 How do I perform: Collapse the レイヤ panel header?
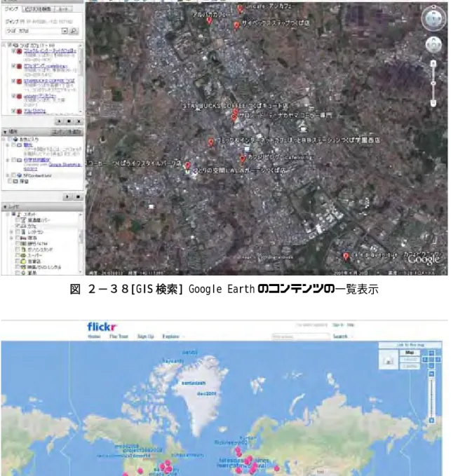tap(5, 207)
